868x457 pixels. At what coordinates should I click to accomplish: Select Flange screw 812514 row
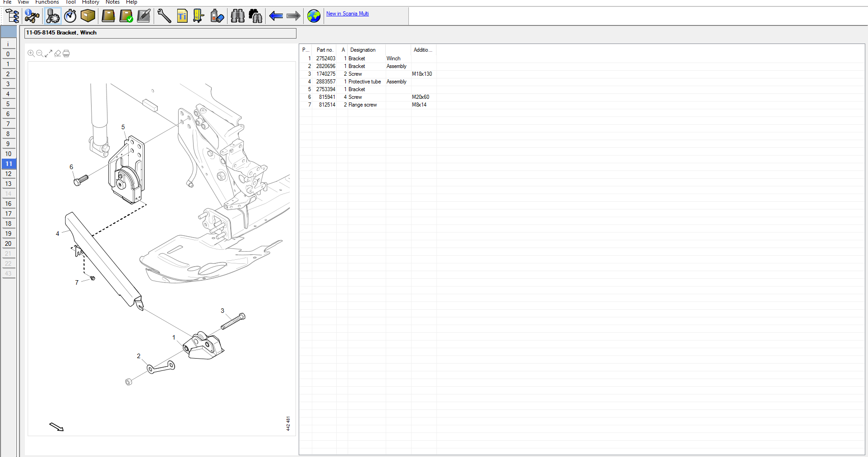tap(363, 105)
